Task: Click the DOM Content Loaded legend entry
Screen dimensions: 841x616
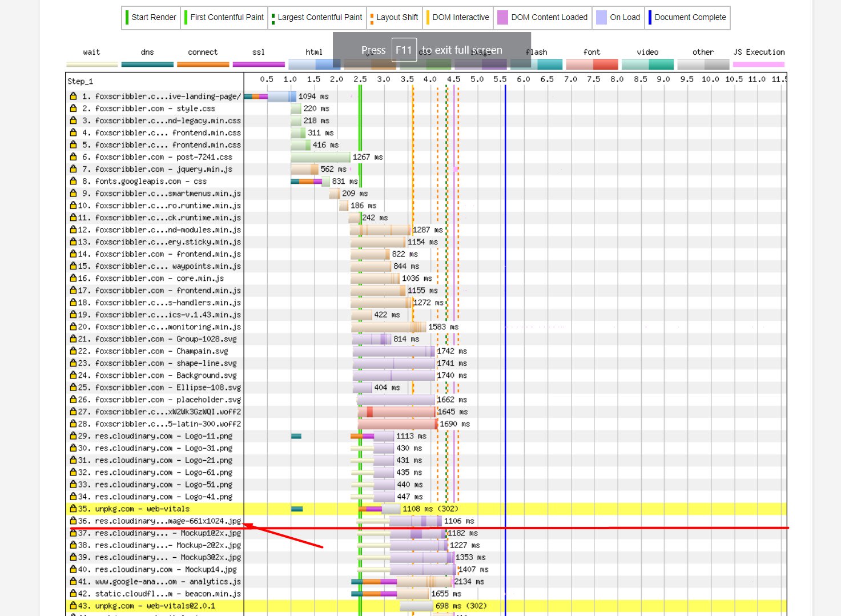Action: 542,18
